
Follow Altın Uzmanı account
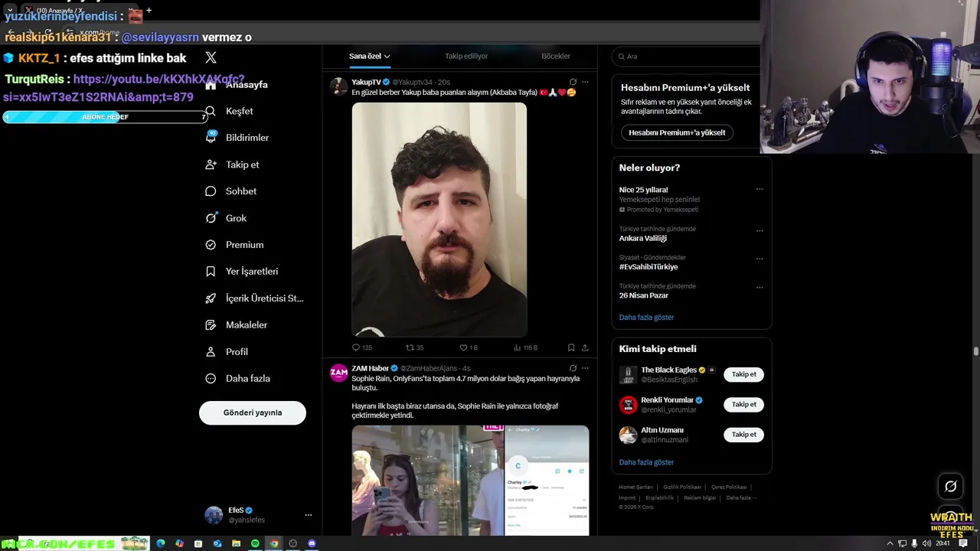point(743,434)
